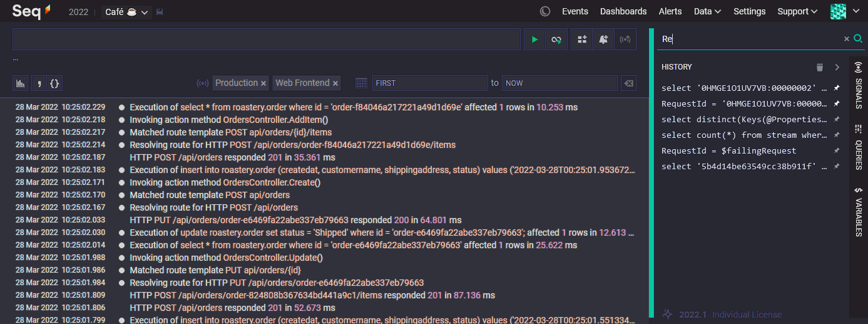
Task: Remove the Web Frontend signal filter
Action: [x=335, y=83]
